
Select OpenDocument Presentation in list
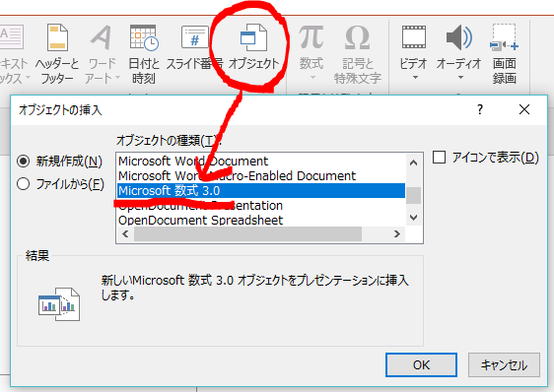tap(261, 206)
